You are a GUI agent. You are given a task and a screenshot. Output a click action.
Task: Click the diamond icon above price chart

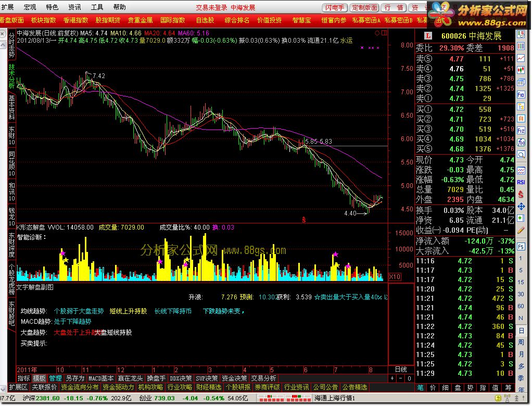(x=377, y=33)
